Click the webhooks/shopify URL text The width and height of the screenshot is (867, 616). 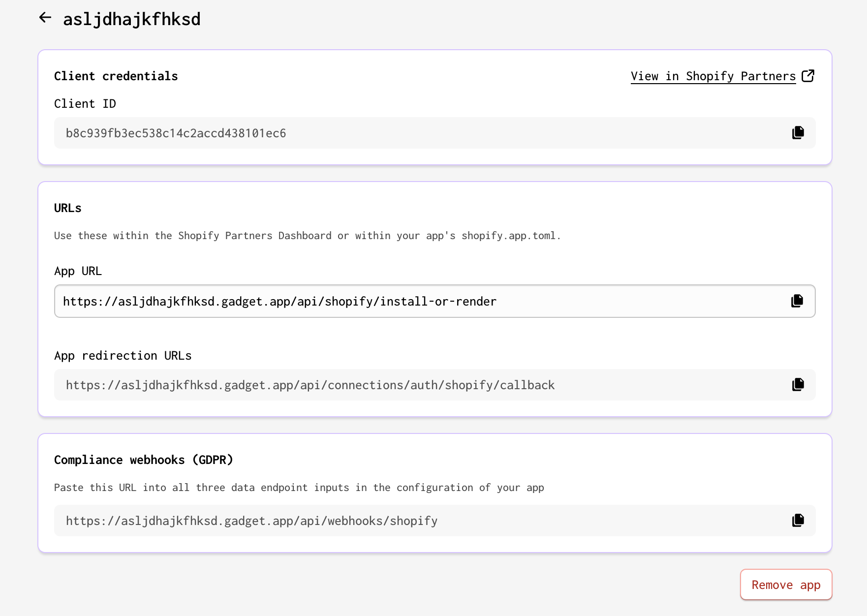pyautogui.click(x=251, y=521)
